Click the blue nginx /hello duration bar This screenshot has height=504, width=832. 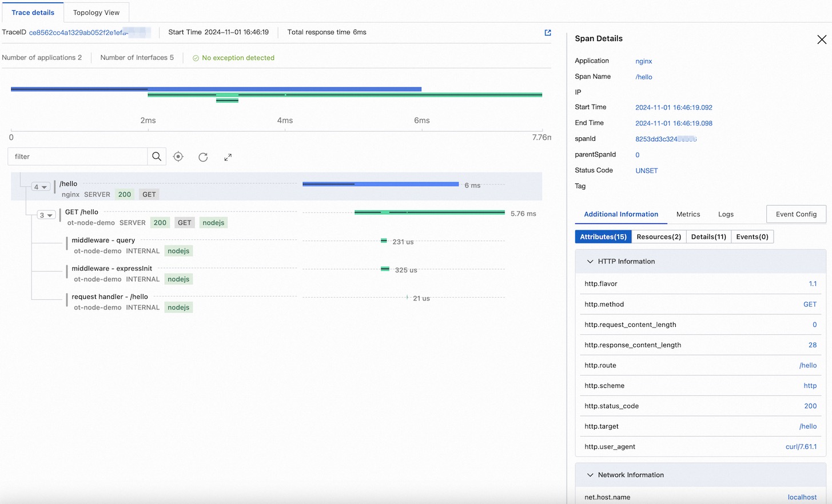380,184
